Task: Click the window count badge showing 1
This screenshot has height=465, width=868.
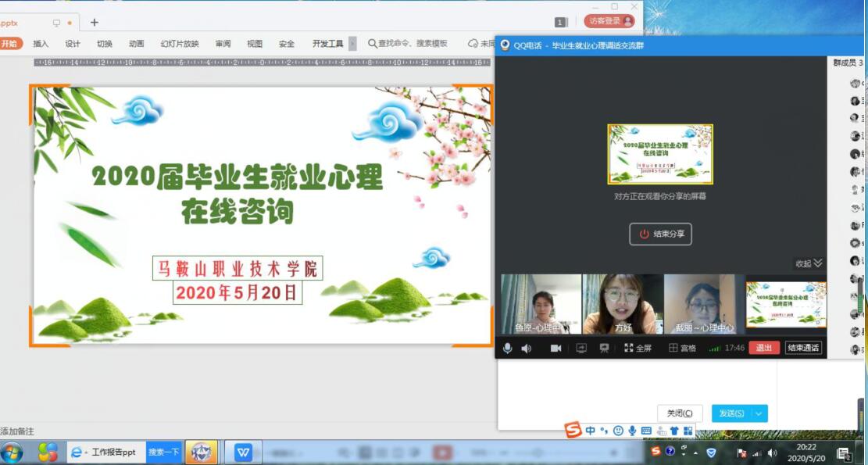Action: point(560,22)
